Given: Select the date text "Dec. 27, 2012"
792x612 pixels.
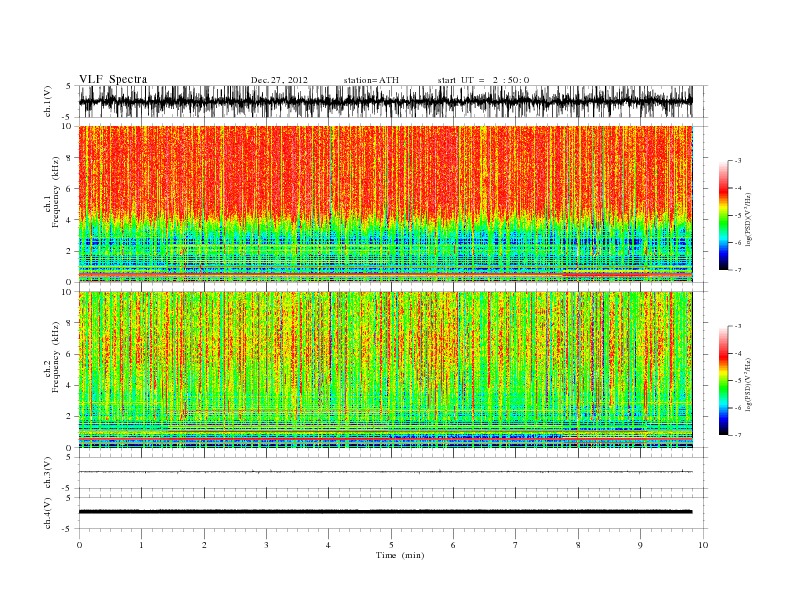Looking at the screenshot, I should point(279,80).
